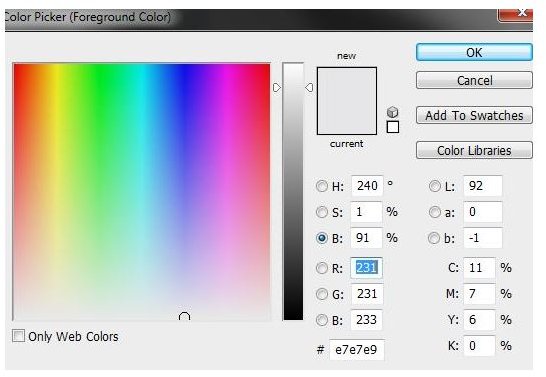Click the hex color code field
Image resolution: width=546 pixels, height=377 pixels.
tap(357, 349)
